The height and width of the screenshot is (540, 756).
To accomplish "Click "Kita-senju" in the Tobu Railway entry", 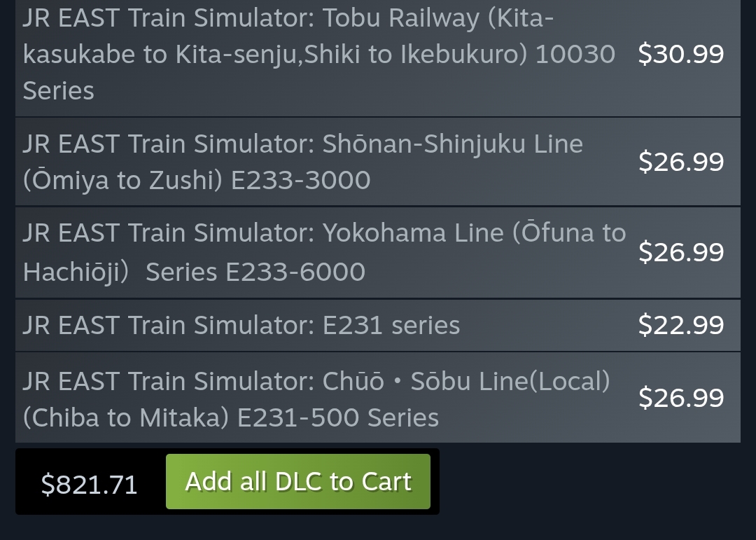I will [x=236, y=54].
